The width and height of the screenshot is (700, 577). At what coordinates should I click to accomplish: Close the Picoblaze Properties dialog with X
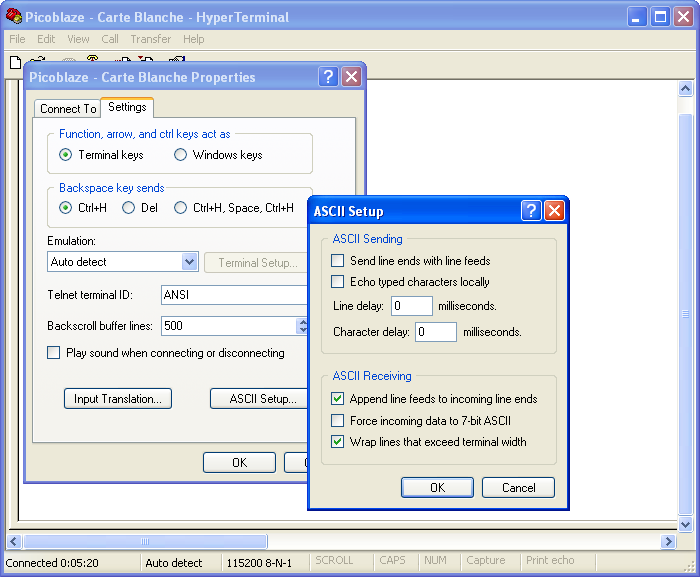point(351,77)
